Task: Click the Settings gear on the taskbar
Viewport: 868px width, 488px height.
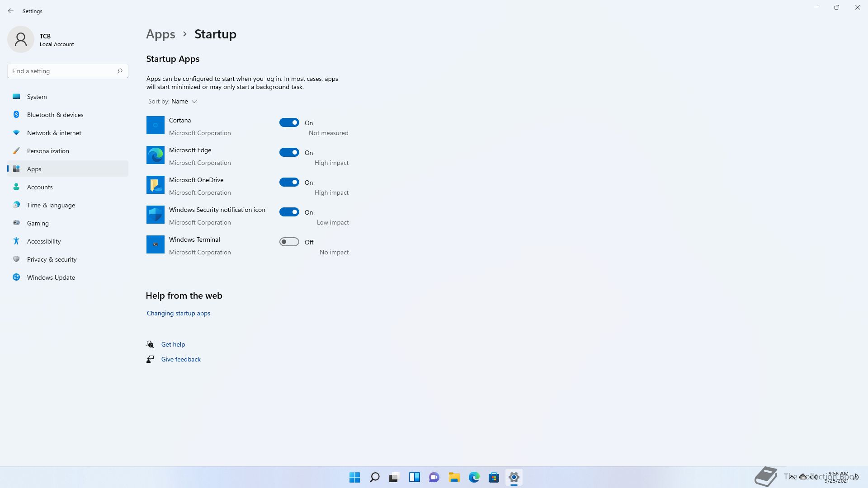Action: [514, 477]
